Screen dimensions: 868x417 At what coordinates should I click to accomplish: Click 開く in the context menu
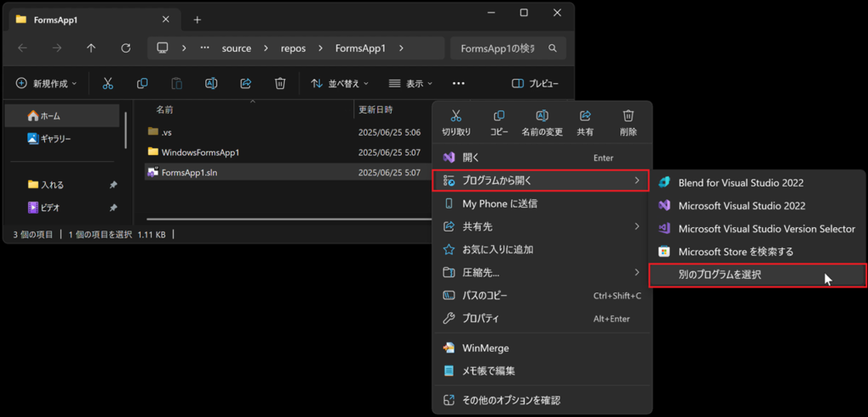coord(542,158)
